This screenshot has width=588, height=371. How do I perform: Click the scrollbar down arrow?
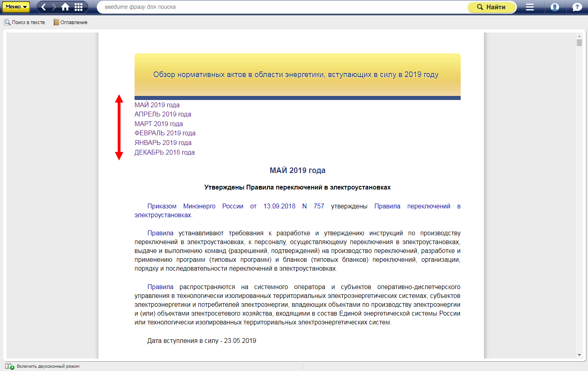click(579, 355)
